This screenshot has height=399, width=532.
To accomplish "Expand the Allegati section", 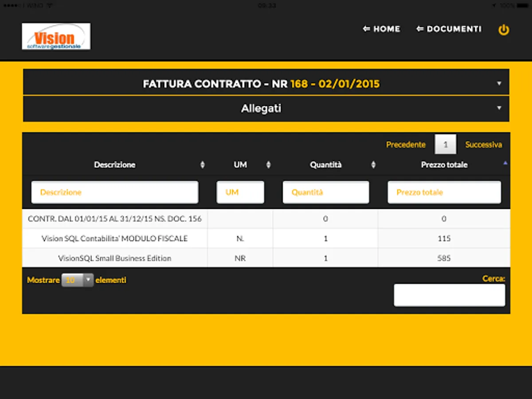I will coord(266,109).
